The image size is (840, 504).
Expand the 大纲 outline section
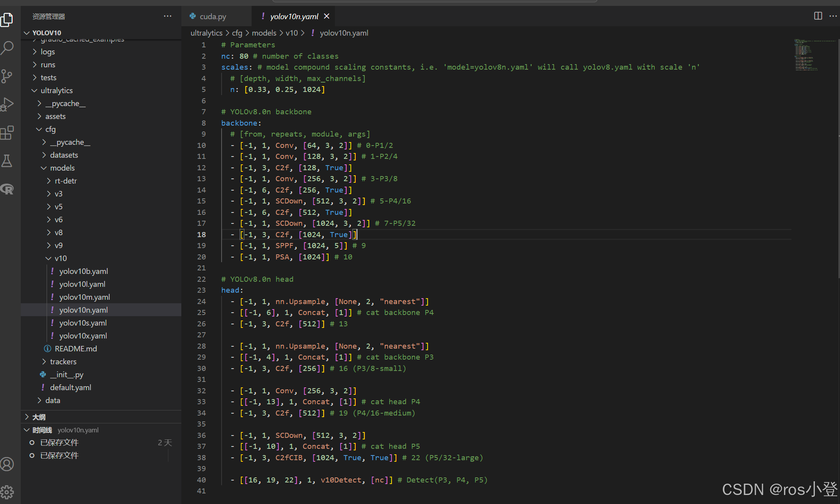tap(101, 417)
